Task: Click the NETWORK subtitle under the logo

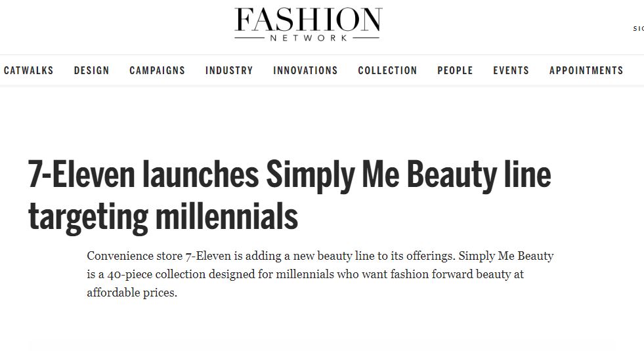Action: [x=307, y=38]
